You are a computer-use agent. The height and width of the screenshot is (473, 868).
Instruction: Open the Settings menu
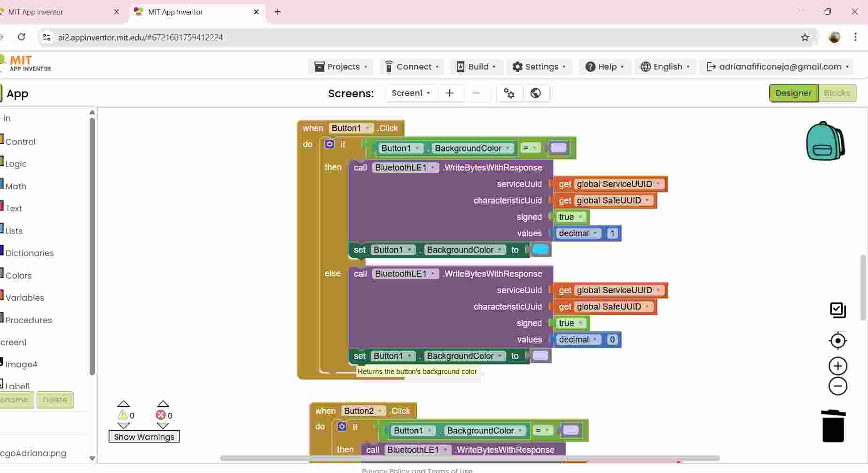pos(539,67)
